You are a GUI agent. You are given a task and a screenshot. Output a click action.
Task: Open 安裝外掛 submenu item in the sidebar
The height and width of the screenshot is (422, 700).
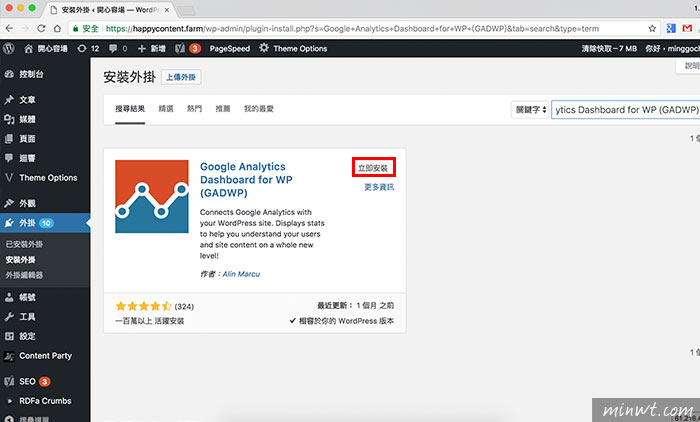click(21, 259)
